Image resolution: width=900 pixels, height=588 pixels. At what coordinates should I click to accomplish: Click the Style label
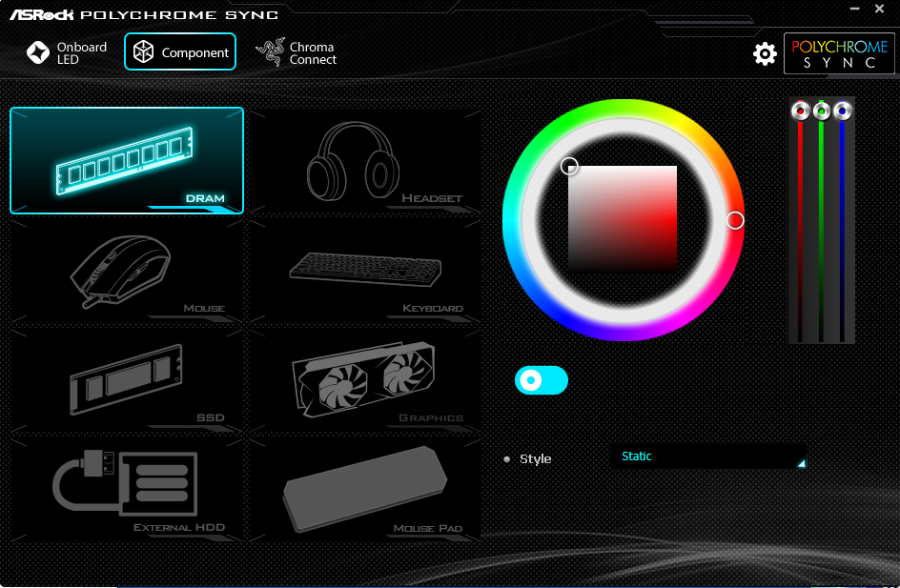tap(535, 459)
